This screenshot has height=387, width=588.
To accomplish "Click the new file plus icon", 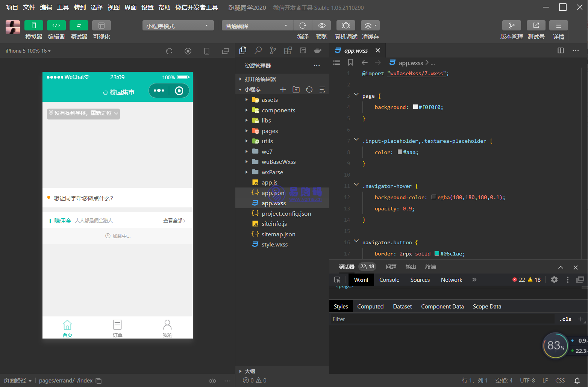I will (x=283, y=89).
